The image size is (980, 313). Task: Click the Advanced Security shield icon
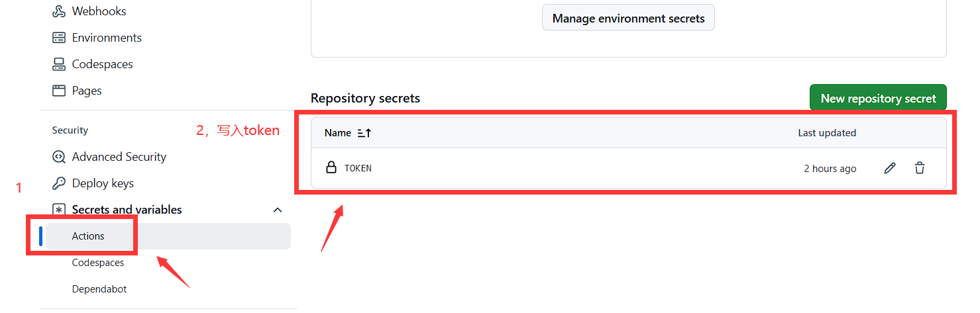[59, 157]
